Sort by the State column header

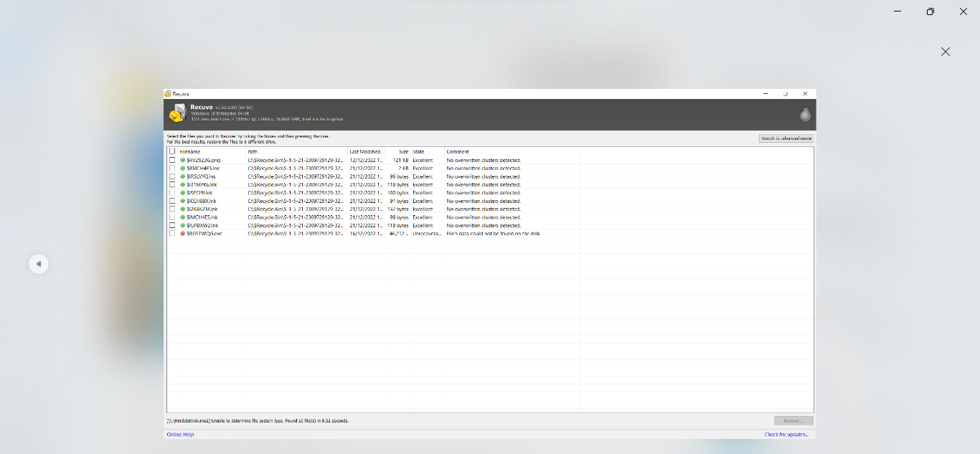click(418, 151)
